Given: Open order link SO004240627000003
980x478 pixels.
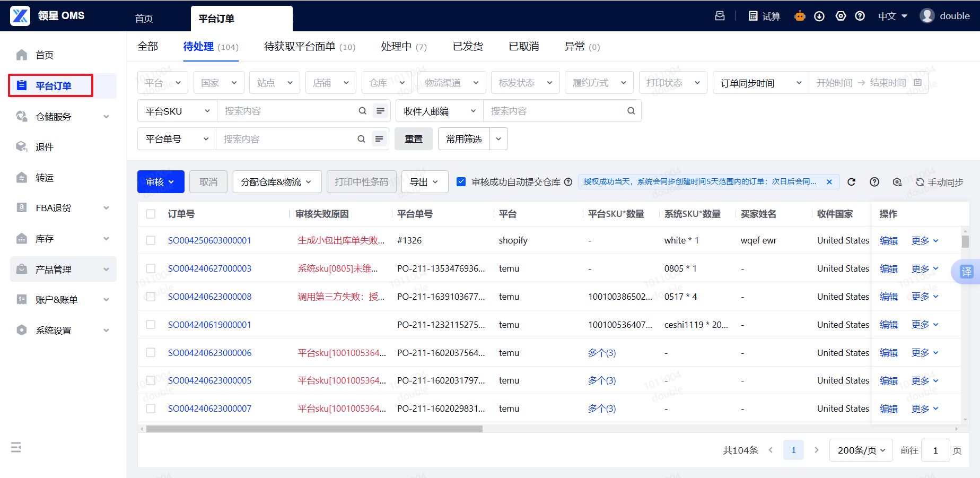Looking at the screenshot, I should [209, 268].
